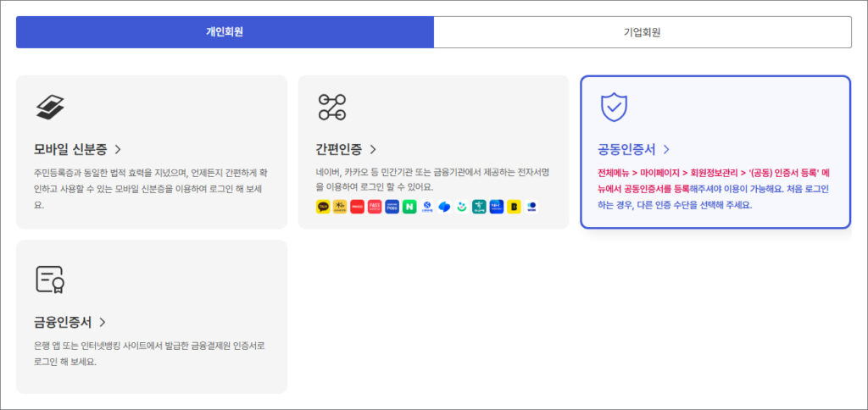This screenshot has height=410, width=868.
Task: Choose the Shinhan Bank authentication icon
Action: [x=427, y=207]
